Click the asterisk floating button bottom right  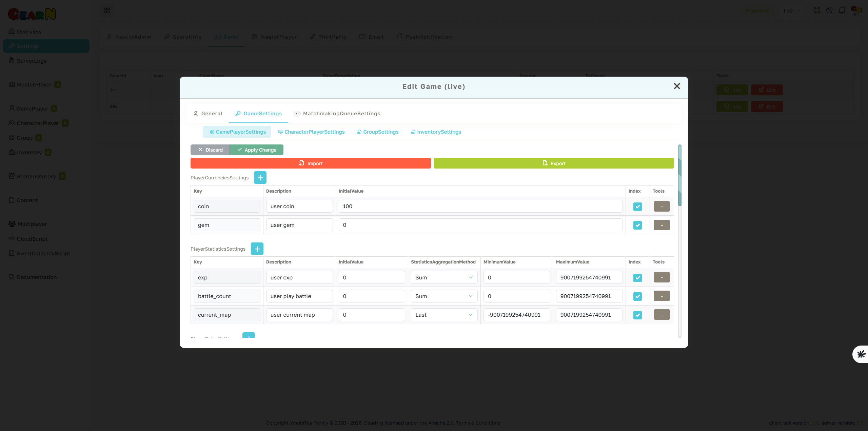pyautogui.click(x=861, y=354)
